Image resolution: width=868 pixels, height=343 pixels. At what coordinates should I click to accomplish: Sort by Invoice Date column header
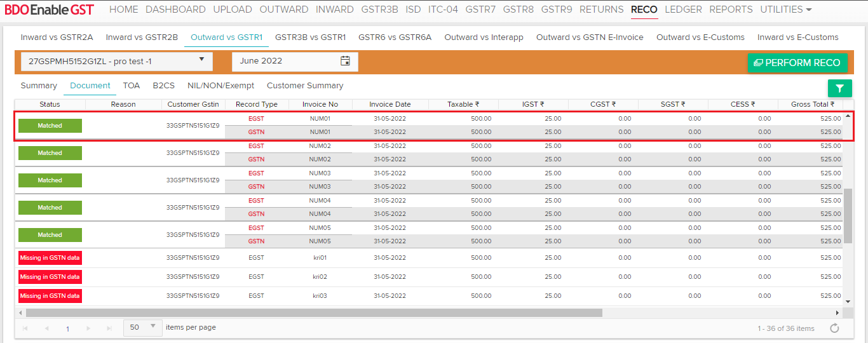pos(390,104)
